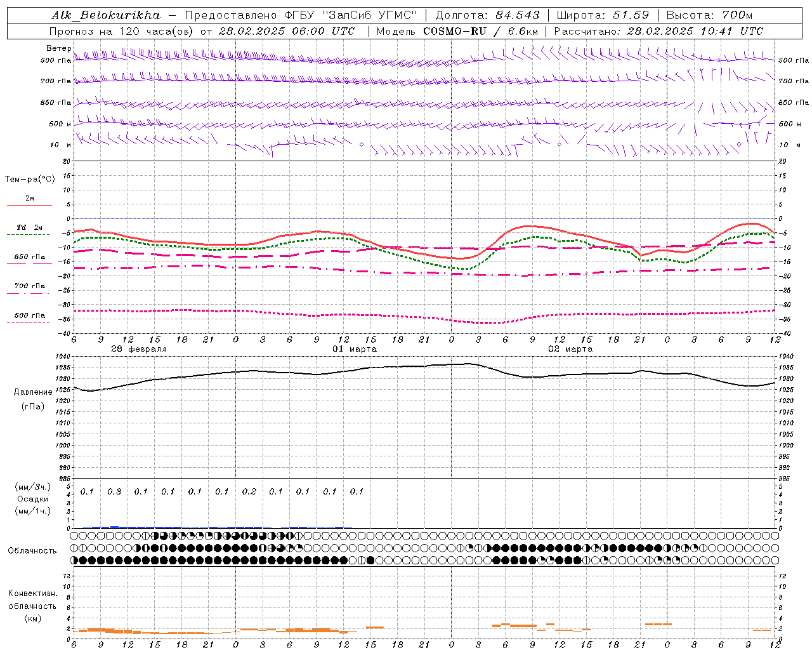Click the Осадки precipitation label
Image resolution: width=812 pixels, height=650 pixels.
[x=33, y=499]
